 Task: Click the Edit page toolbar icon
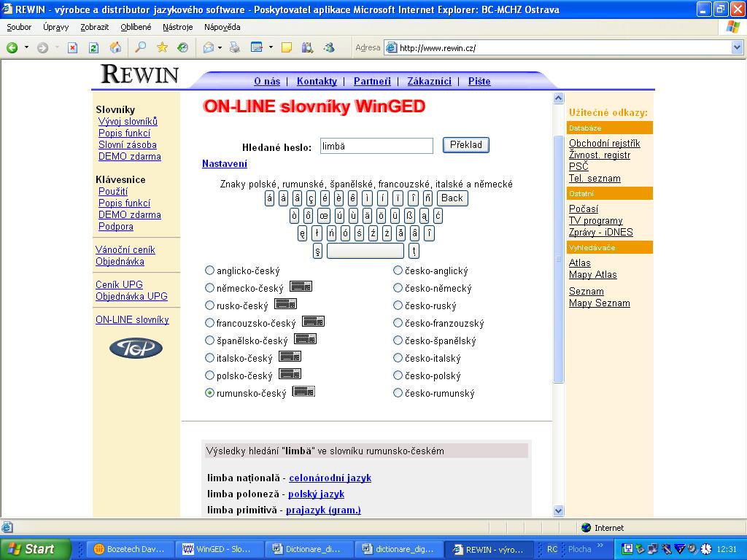click(x=256, y=47)
